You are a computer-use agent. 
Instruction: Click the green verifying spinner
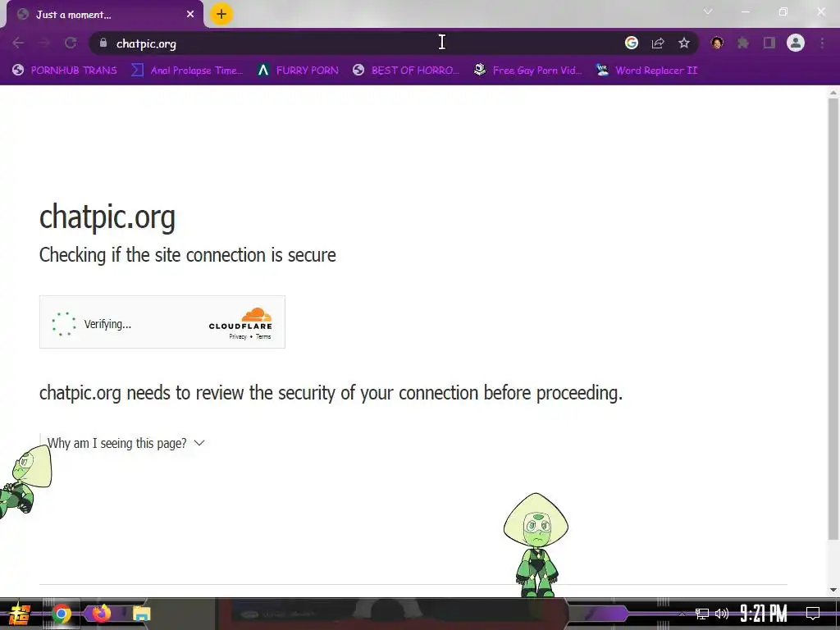64,323
